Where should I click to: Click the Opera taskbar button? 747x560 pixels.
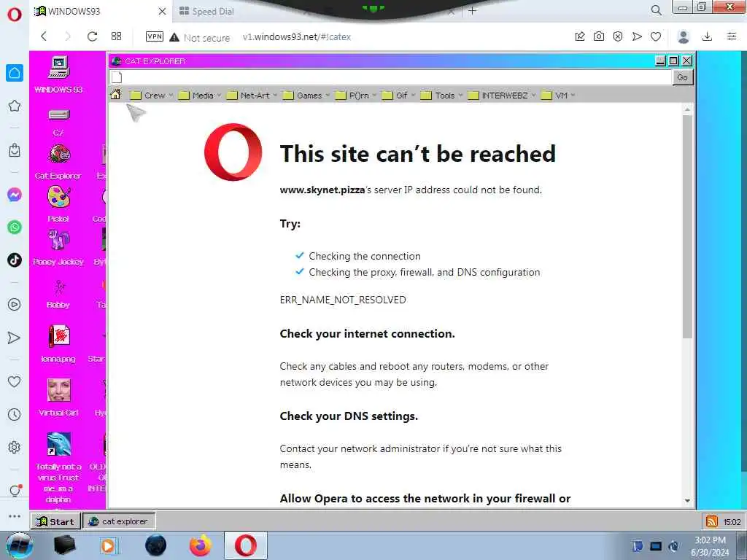pyautogui.click(x=245, y=545)
